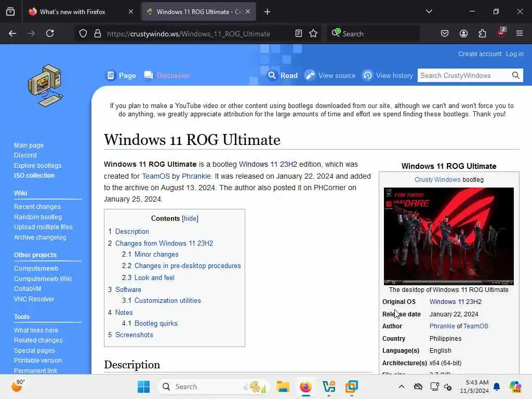Open the Discussion tab
Image resolution: width=532 pixels, height=399 pixels.
point(167,76)
